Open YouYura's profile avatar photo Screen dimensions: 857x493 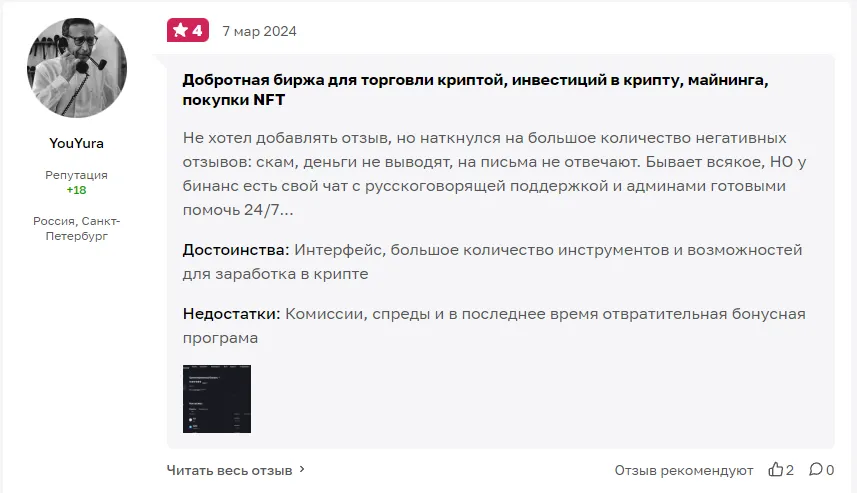pyautogui.click(x=77, y=68)
